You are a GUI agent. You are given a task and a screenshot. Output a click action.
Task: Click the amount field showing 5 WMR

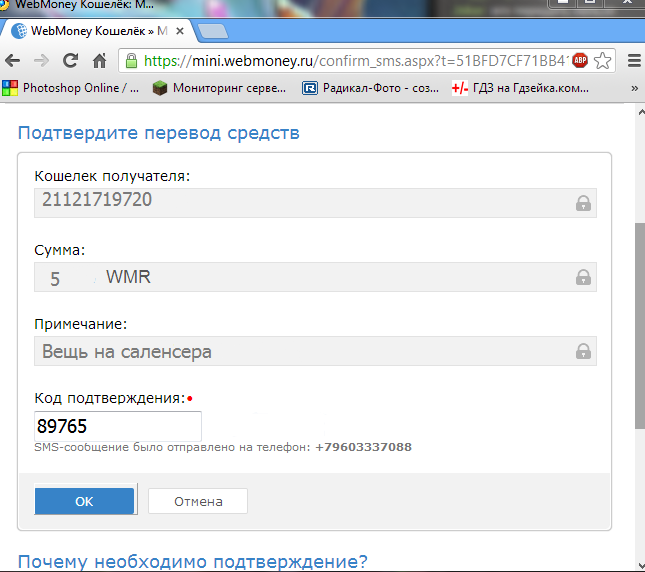pos(315,277)
